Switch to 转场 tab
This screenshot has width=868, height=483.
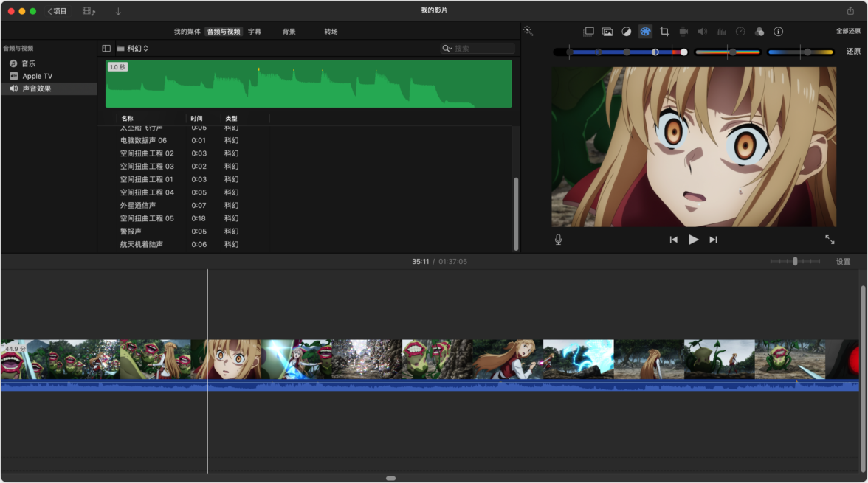331,32
